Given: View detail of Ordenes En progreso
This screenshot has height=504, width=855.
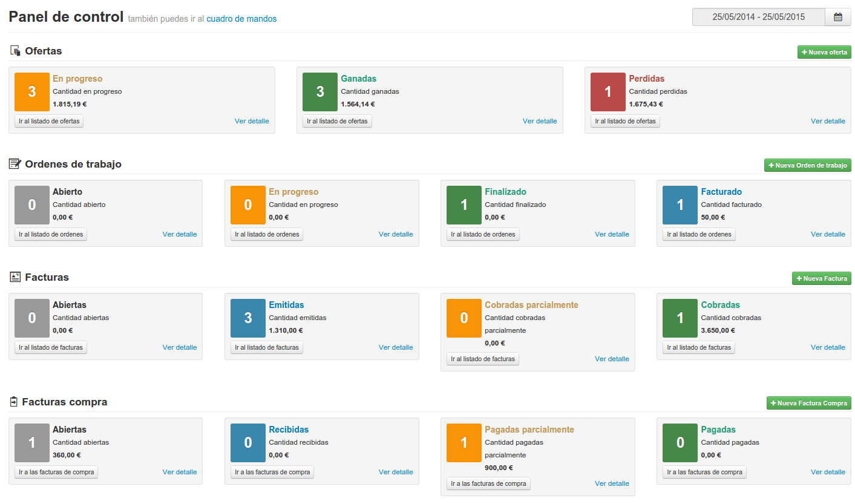Looking at the screenshot, I should [x=396, y=234].
